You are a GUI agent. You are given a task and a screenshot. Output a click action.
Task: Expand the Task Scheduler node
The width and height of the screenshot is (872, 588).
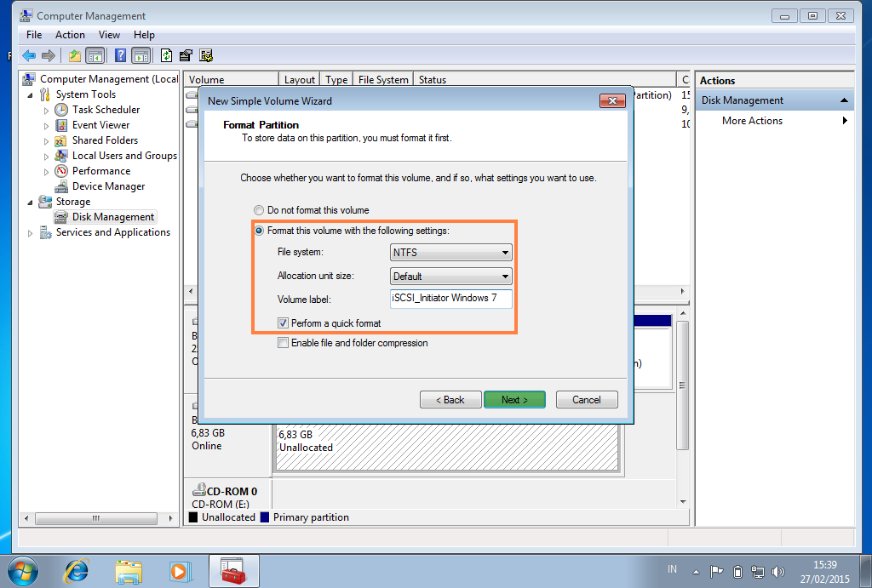tap(46, 111)
